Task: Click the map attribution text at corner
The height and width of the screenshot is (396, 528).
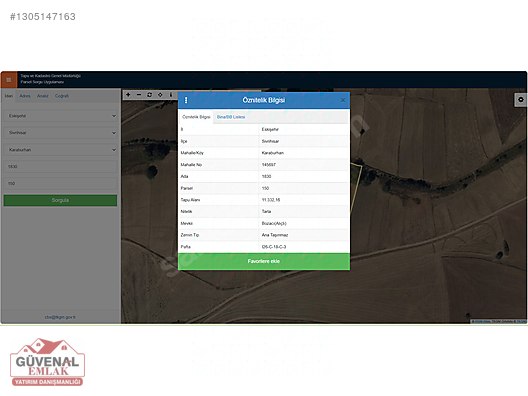Action: (498, 322)
